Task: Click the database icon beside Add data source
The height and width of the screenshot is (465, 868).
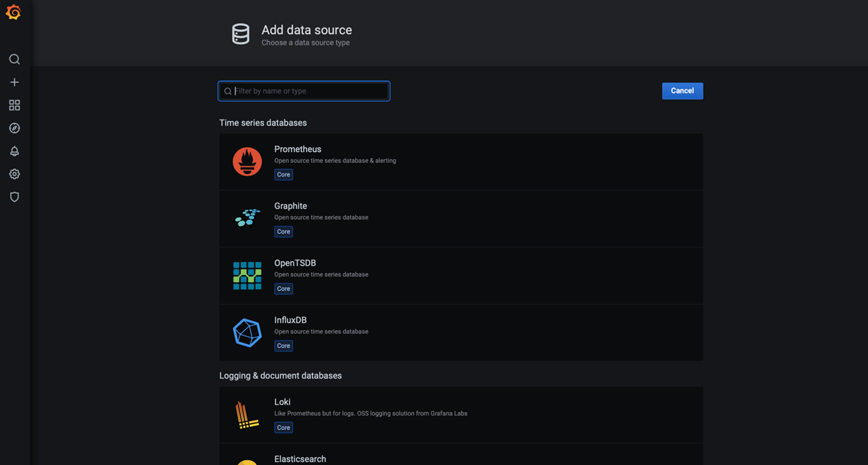Action: (241, 34)
